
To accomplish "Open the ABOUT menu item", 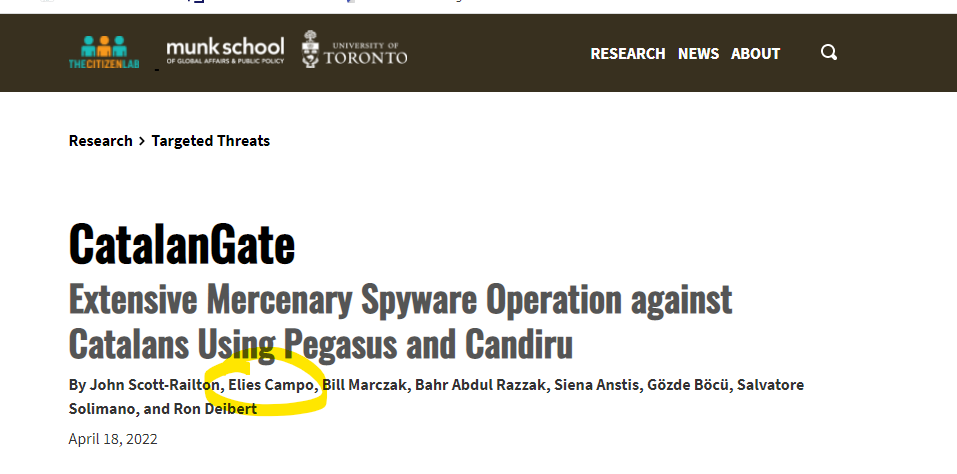I will tap(756, 54).
